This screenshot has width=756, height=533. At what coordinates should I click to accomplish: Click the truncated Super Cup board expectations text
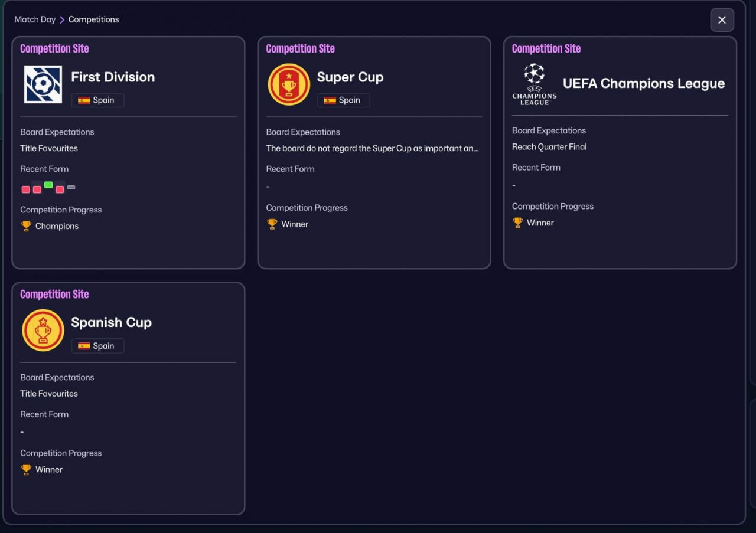click(x=372, y=148)
